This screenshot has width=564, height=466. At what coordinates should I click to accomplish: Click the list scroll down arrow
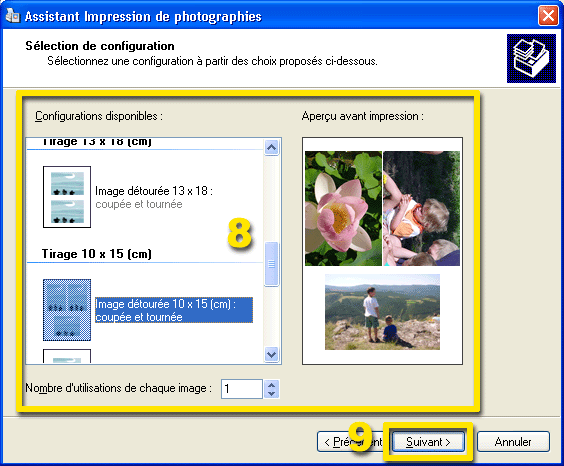(272, 355)
